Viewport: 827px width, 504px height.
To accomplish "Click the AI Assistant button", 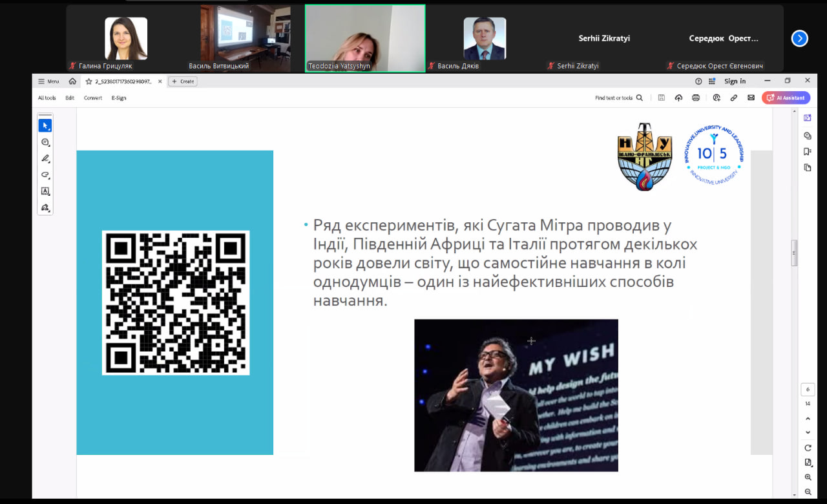I will [x=786, y=98].
